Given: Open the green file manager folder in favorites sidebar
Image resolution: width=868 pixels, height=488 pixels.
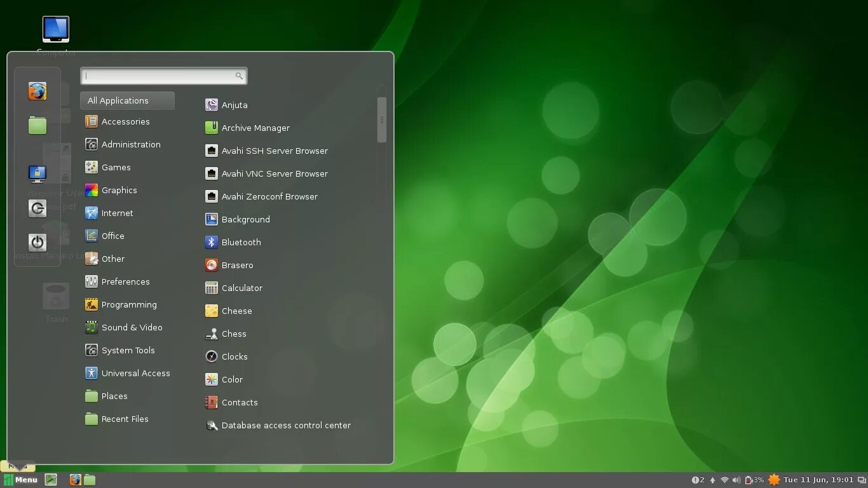Looking at the screenshot, I should click(37, 125).
